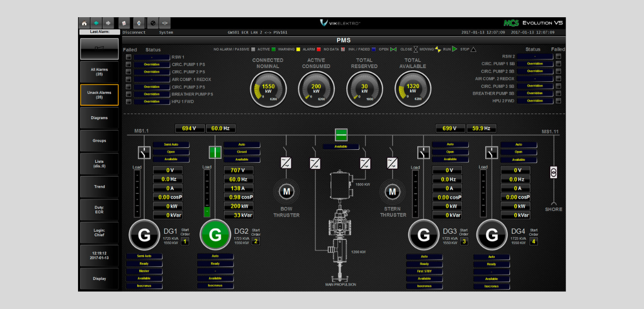Screen dimensions: 644x309
Task: Open the Disconnect menu
Action: click(135, 32)
